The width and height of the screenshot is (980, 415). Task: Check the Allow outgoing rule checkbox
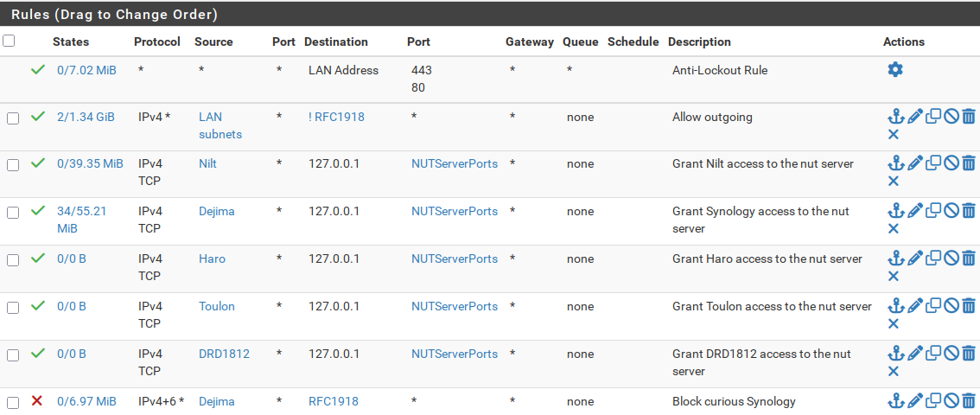[x=12, y=118]
